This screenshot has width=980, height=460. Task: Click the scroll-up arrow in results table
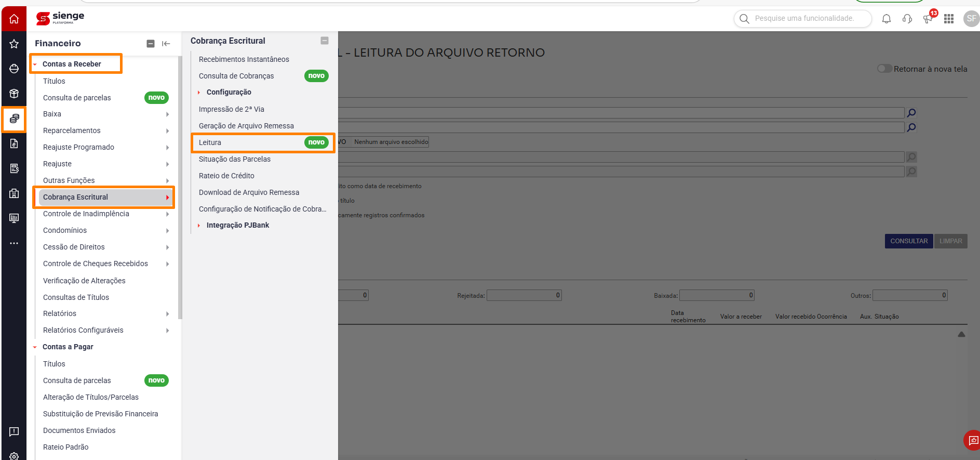[x=961, y=334]
